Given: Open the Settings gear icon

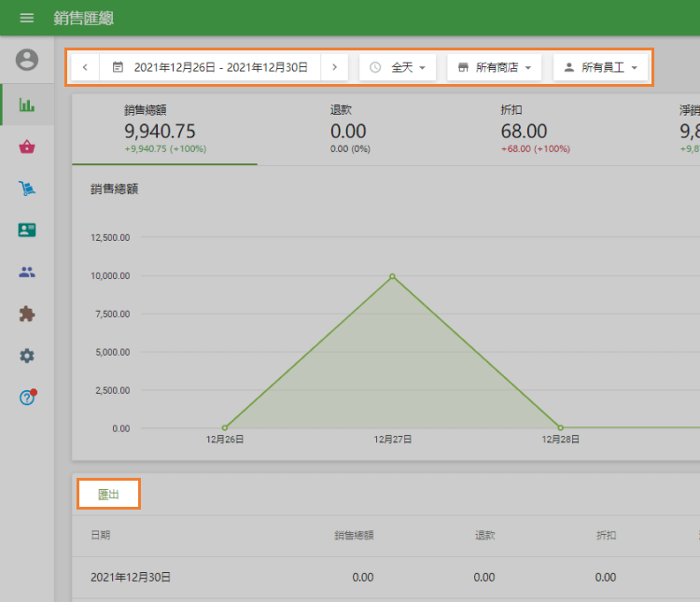Looking at the screenshot, I should pos(27,356).
